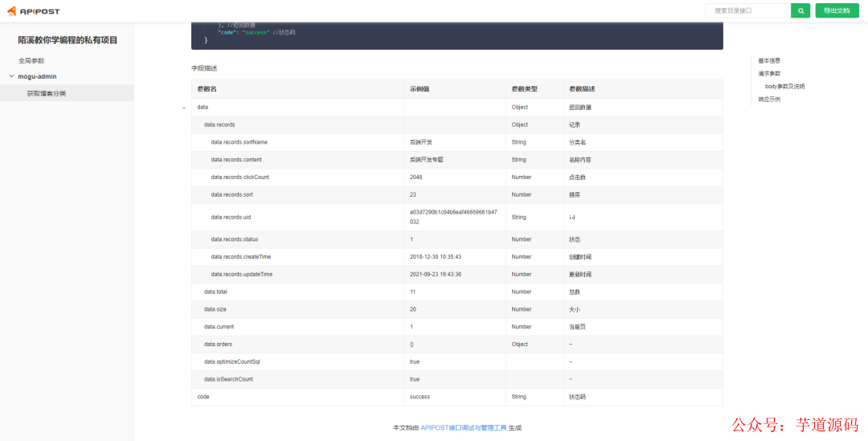Click the green search magnifier button
Image resolution: width=868 pixels, height=441 pixels.
pyautogui.click(x=800, y=10)
